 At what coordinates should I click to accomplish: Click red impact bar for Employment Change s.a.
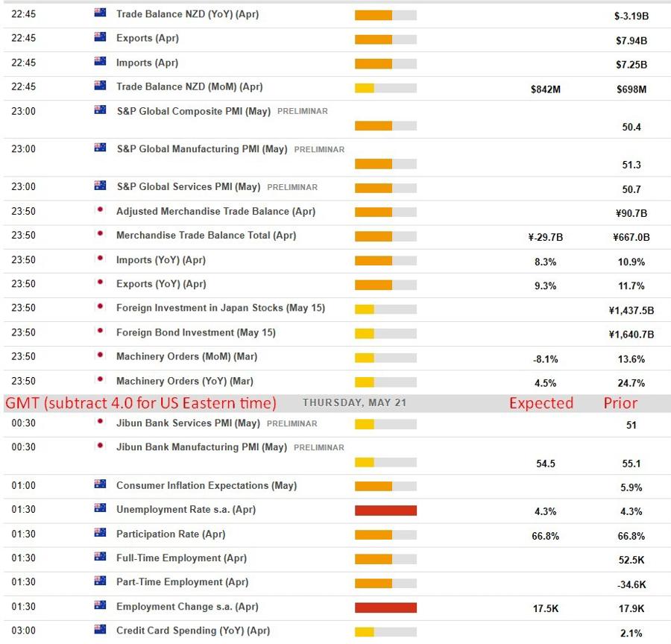(x=385, y=607)
